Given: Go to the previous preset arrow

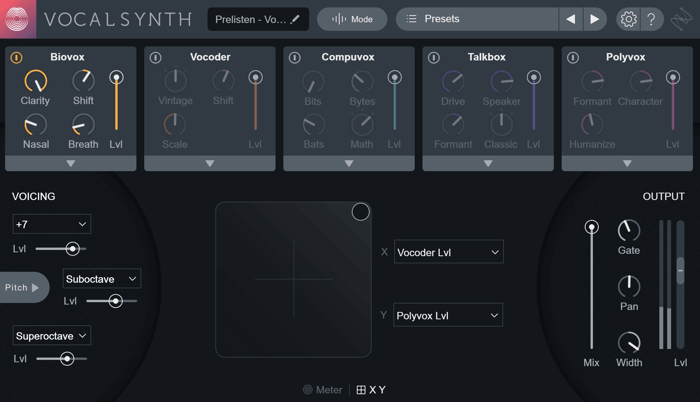Looking at the screenshot, I should click(571, 19).
